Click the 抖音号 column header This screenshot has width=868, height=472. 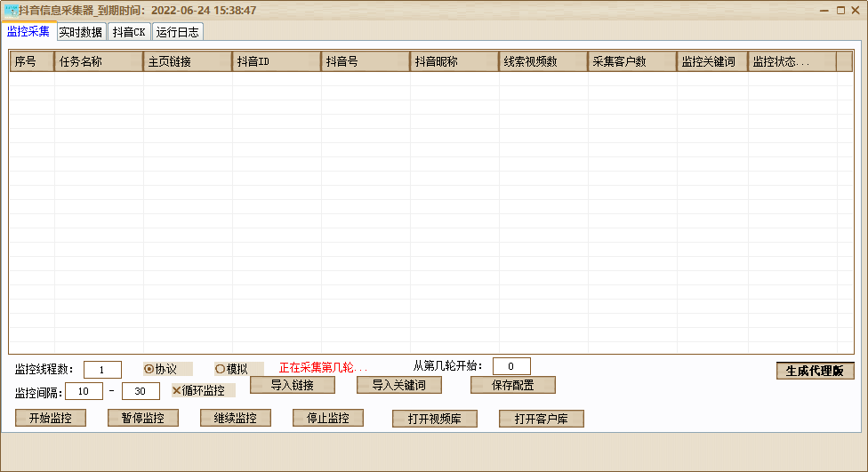pyautogui.click(x=366, y=61)
